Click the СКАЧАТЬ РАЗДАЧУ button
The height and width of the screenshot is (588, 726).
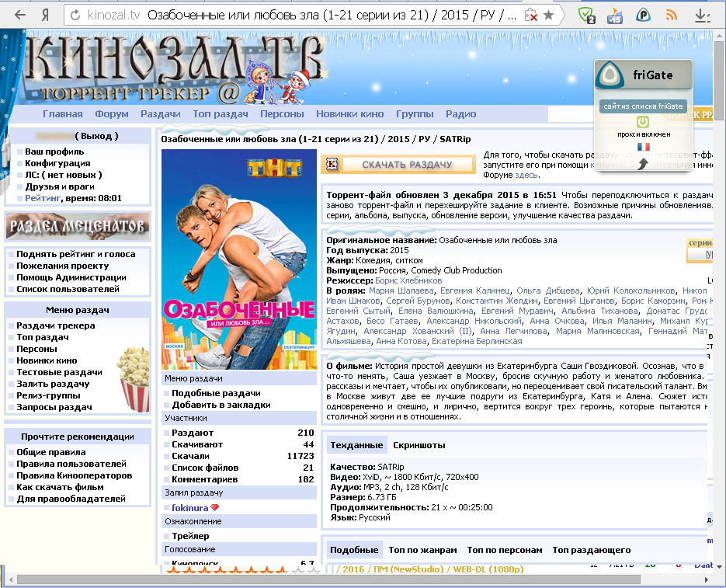click(398, 165)
